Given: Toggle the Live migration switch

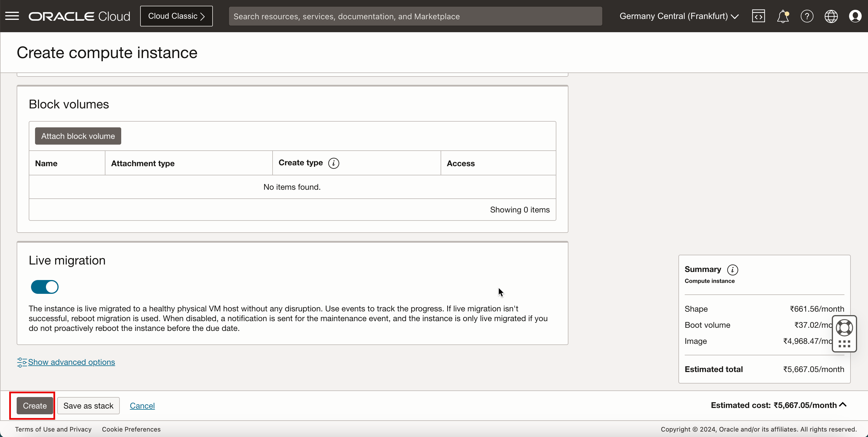Looking at the screenshot, I should pyautogui.click(x=45, y=287).
